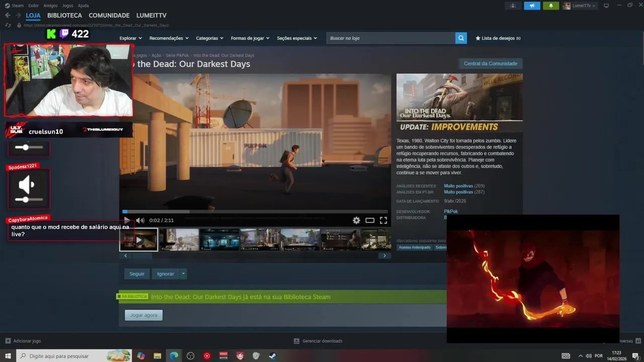The height and width of the screenshot is (362, 644).
Task: Click the Ação breadcrumb link
Action: (x=156, y=55)
